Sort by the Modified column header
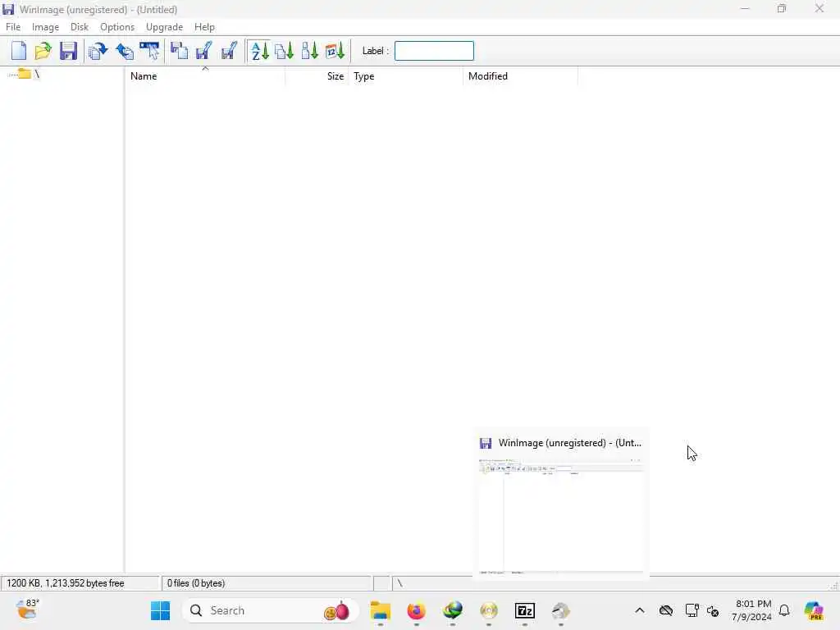 (x=520, y=76)
